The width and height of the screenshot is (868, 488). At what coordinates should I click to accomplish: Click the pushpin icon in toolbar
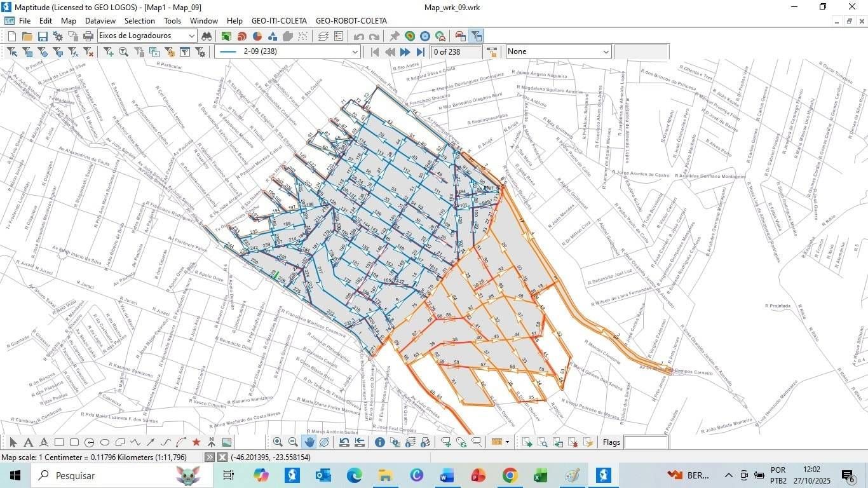394,36
